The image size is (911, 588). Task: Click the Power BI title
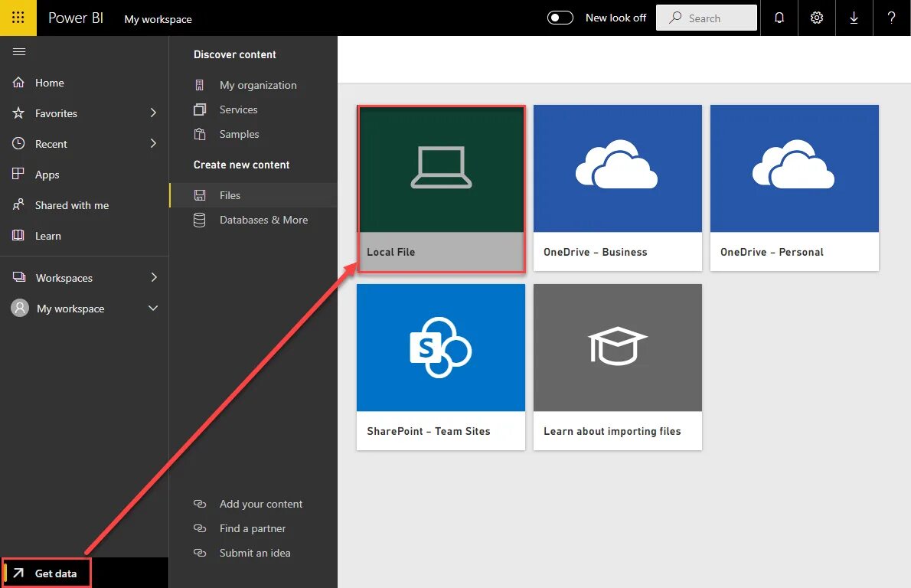click(76, 18)
